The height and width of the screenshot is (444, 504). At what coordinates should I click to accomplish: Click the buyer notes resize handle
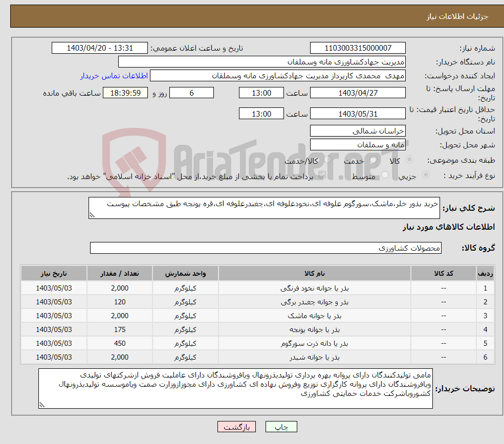42,405
